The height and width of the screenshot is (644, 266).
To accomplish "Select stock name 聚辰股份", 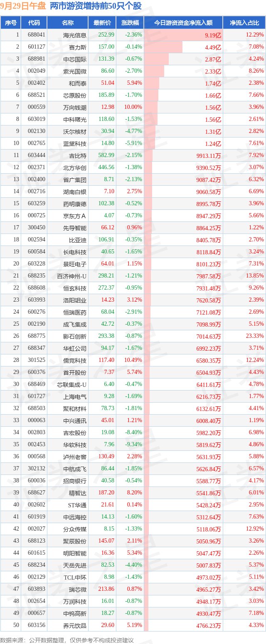I will (x=75, y=541).
